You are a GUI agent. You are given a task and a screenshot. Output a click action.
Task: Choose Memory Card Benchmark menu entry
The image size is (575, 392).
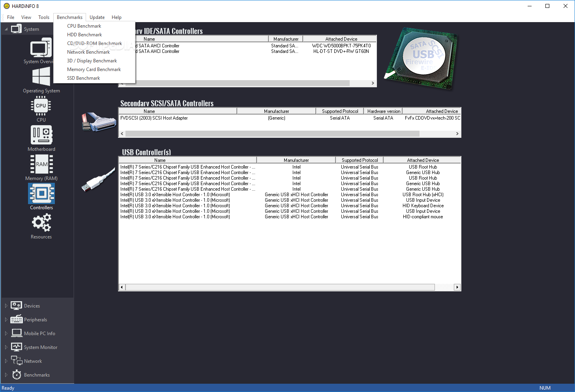[x=94, y=69]
